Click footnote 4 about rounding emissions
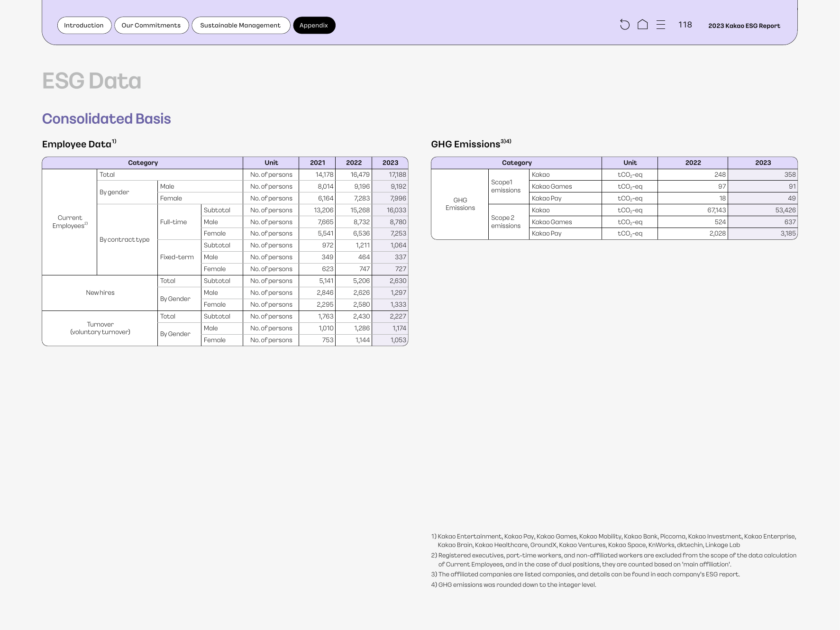Viewport: 840px width, 630px height. (x=513, y=584)
